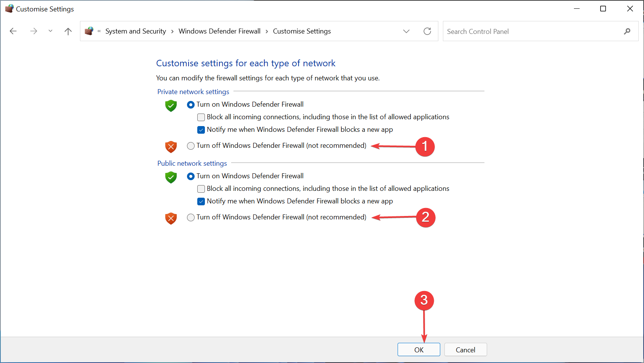Viewport: 644px width, 363px height.
Task: Focus the Search Control Panel field
Action: [540, 31]
